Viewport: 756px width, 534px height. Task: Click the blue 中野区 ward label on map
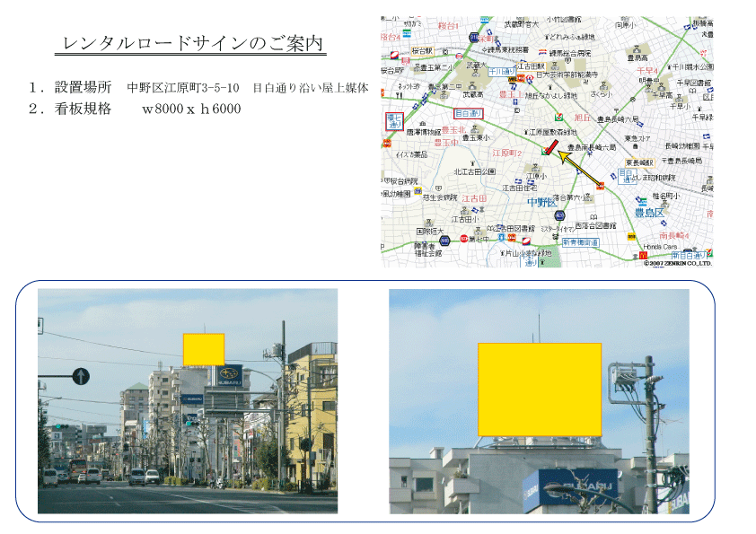542,202
